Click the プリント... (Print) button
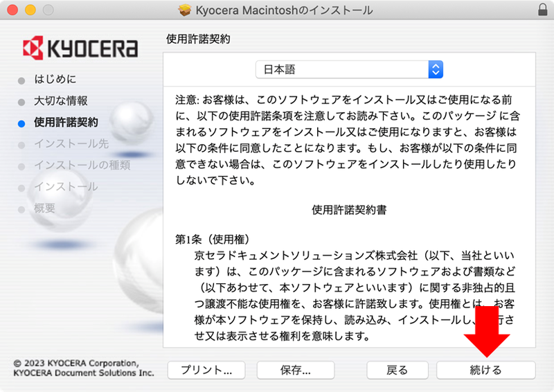 206,370
